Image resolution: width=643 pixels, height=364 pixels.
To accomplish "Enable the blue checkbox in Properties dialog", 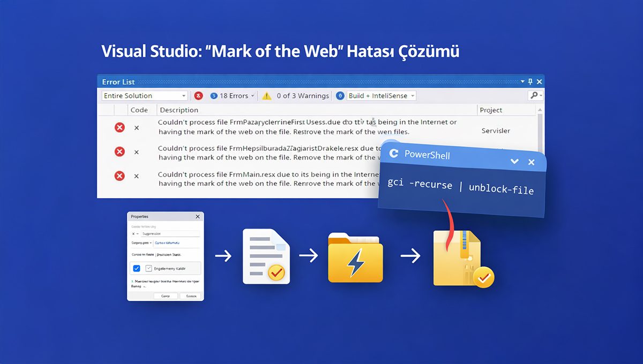I will [x=137, y=268].
